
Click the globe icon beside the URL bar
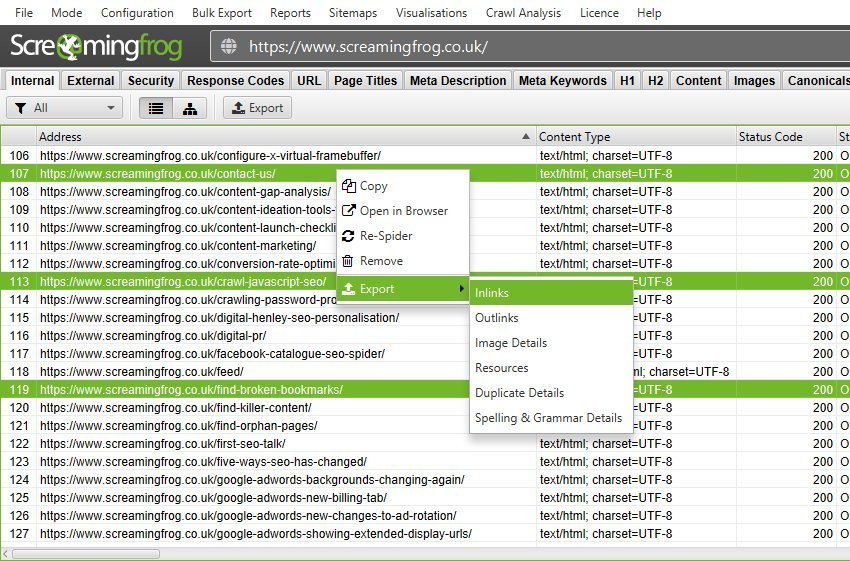[229, 46]
